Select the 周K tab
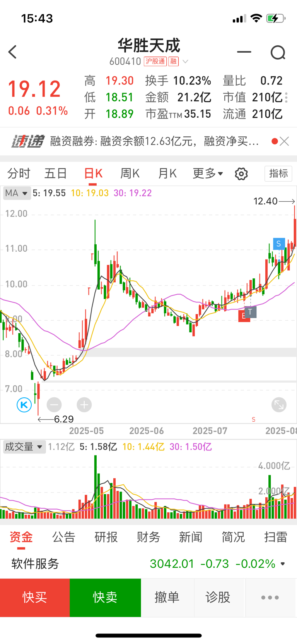This screenshot has height=644, width=297. (130, 173)
